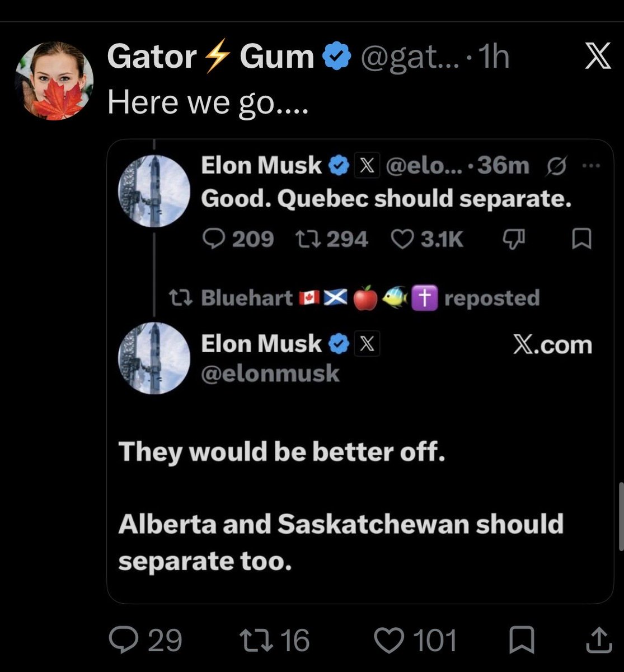The width and height of the screenshot is (624, 672).
Task: Like the Quebec should separate post
Action: tap(426, 239)
